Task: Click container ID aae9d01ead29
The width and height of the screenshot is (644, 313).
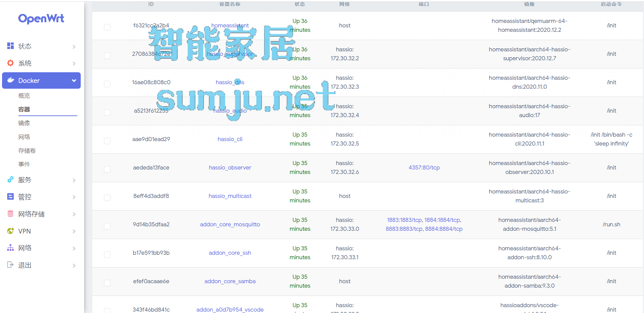Action: (151, 139)
